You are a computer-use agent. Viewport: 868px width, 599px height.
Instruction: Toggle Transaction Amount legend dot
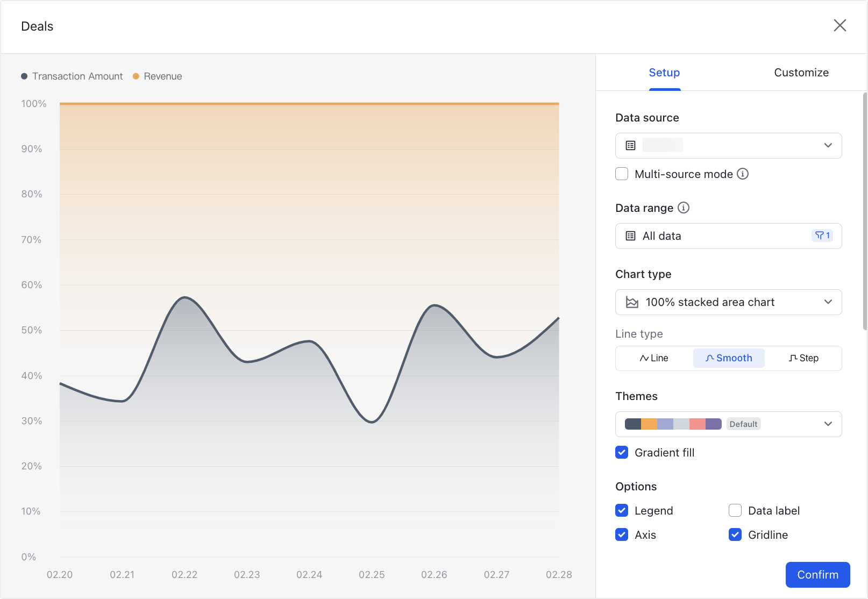pos(24,76)
